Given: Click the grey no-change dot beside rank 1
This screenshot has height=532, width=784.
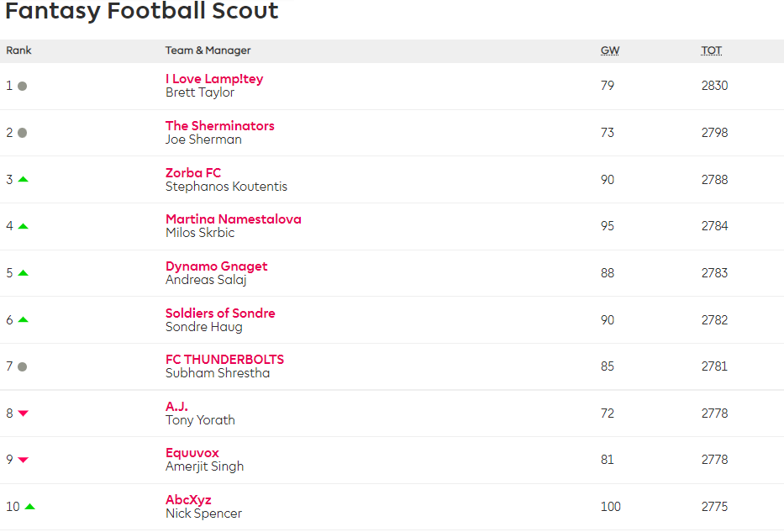Looking at the screenshot, I should pyautogui.click(x=22, y=86).
